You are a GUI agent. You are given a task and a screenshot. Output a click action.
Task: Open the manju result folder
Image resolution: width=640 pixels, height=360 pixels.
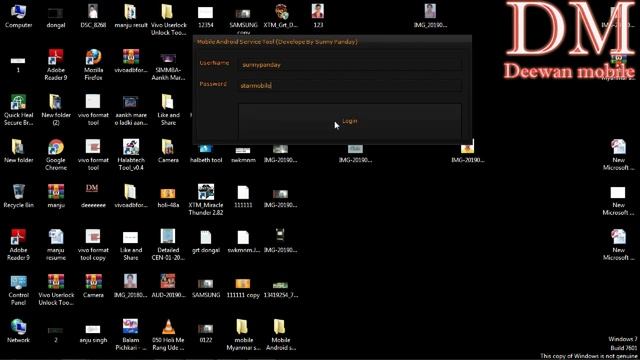coord(131,16)
